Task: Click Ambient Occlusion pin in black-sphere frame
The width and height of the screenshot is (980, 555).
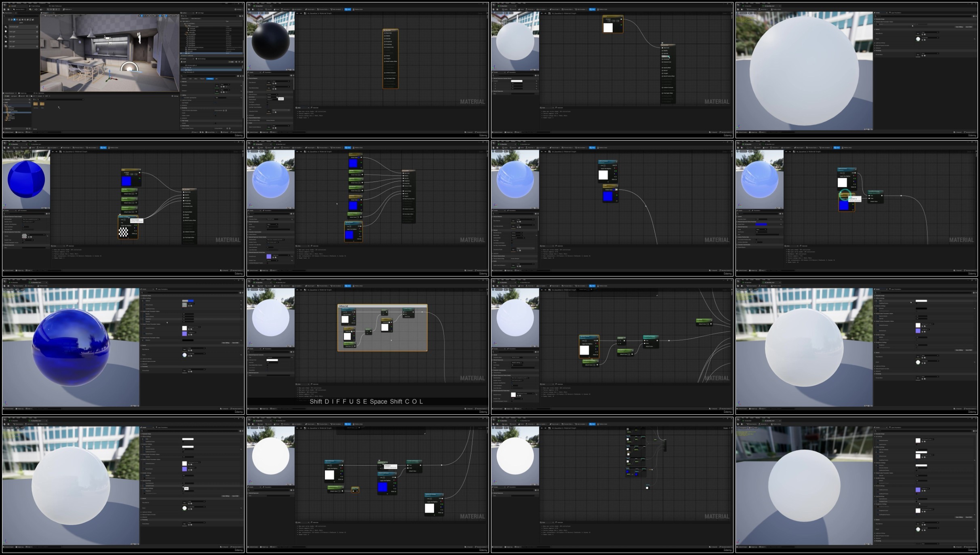Action: pyautogui.click(x=385, y=73)
